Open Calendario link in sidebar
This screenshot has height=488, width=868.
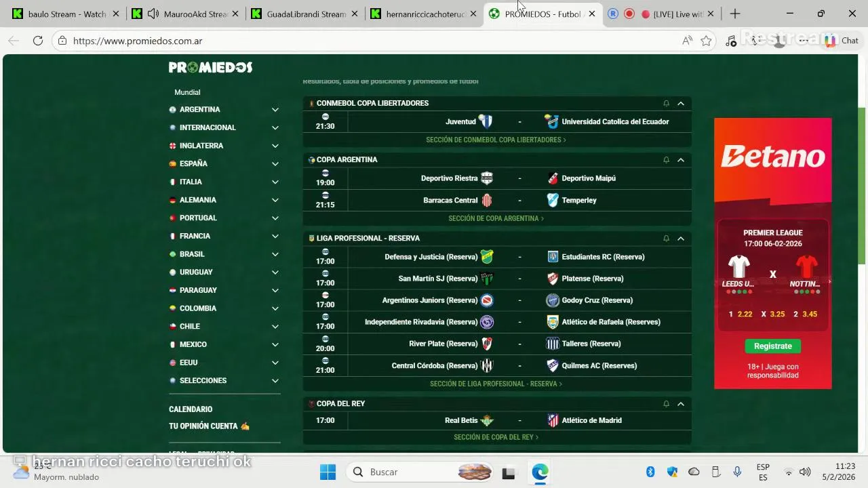coord(191,409)
